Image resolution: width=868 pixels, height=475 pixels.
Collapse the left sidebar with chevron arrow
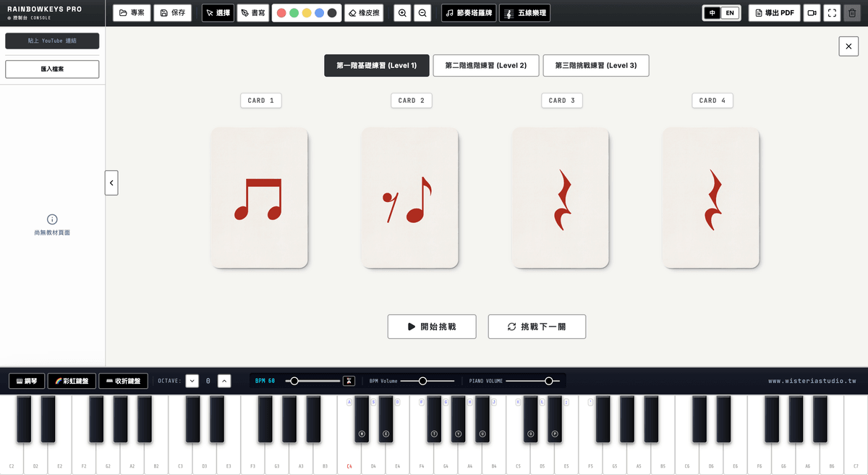click(111, 183)
